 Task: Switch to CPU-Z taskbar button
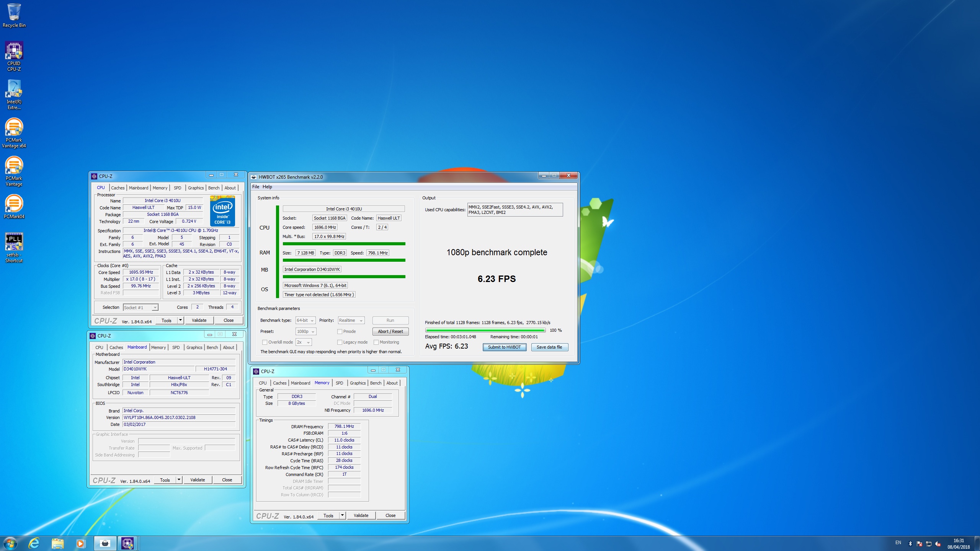(x=127, y=543)
